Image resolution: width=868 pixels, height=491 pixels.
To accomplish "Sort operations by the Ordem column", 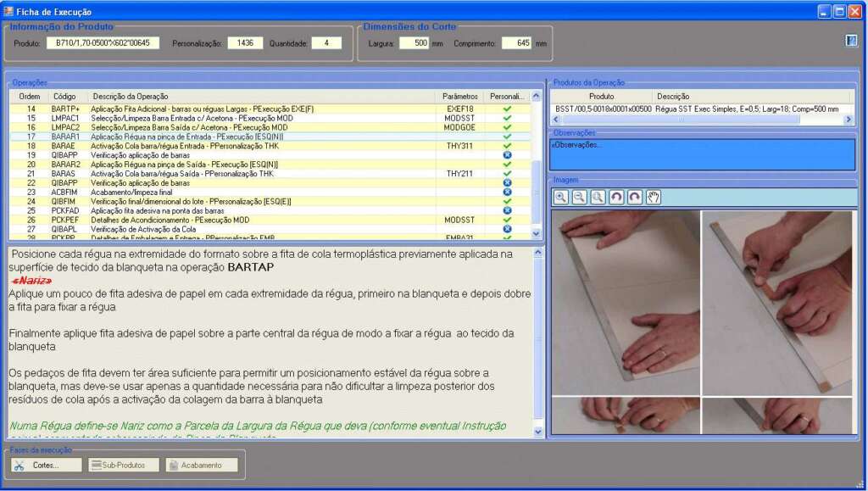I will click(x=30, y=97).
